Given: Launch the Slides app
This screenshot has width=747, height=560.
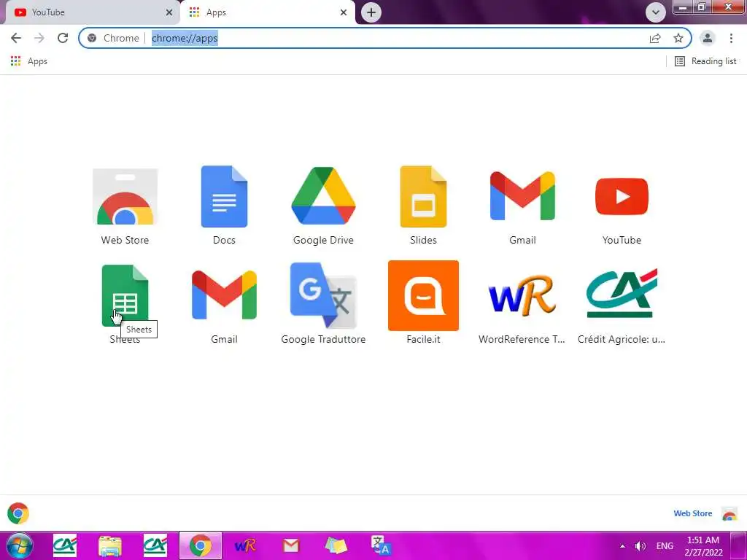Looking at the screenshot, I should click(x=423, y=197).
